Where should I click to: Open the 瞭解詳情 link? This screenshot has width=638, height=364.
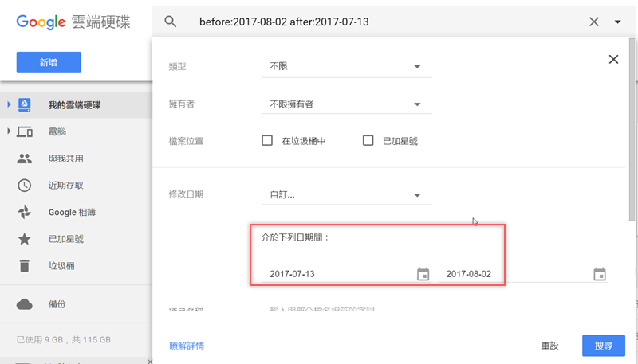pyautogui.click(x=187, y=346)
